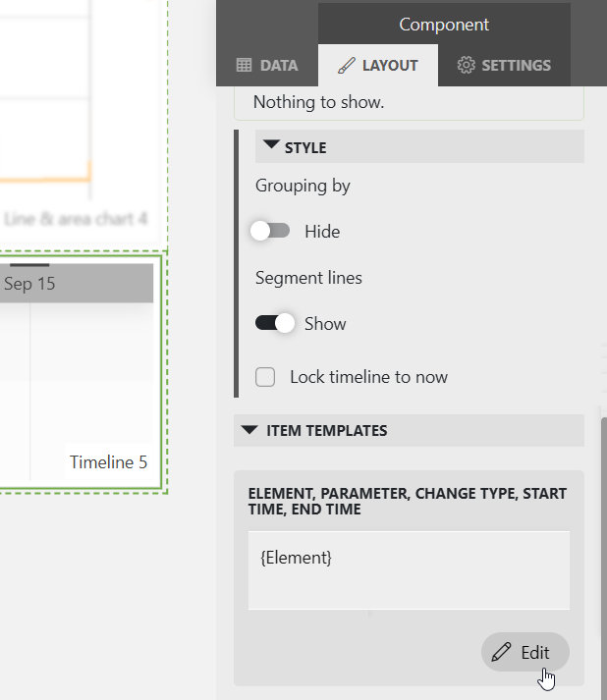This screenshot has width=607, height=700.
Task: Select the Timeline 5 component label
Action: tap(108, 461)
